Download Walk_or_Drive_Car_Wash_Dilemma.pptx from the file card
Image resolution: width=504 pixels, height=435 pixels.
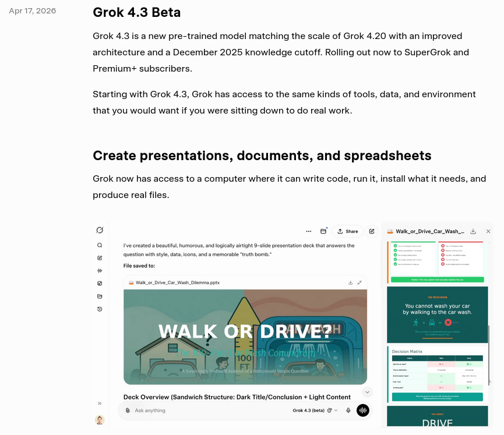coord(350,282)
